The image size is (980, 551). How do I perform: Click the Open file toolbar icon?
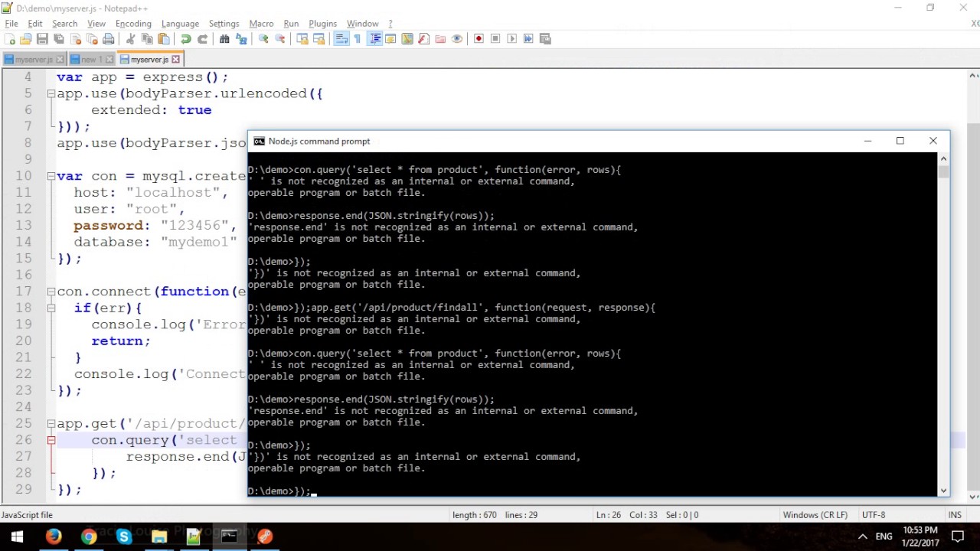click(25, 38)
